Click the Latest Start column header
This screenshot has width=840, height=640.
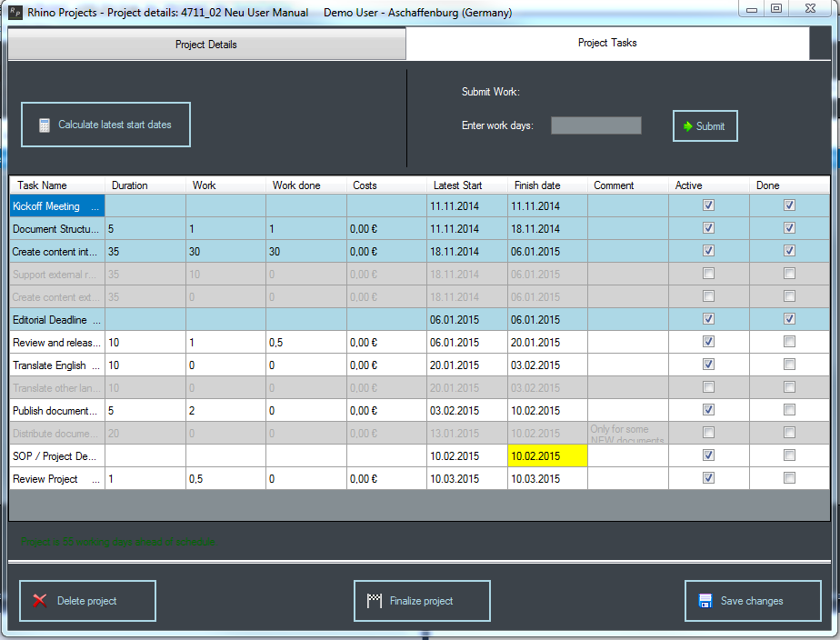click(457, 185)
